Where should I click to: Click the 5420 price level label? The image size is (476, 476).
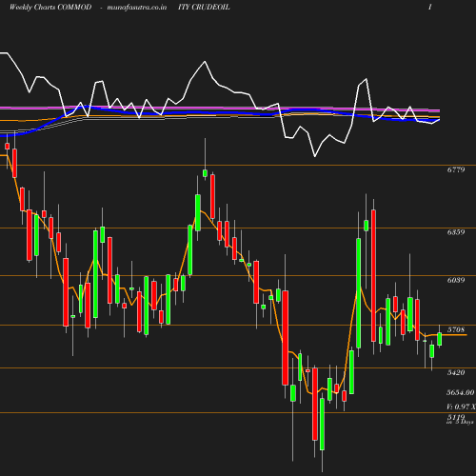click(x=456, y=372)
